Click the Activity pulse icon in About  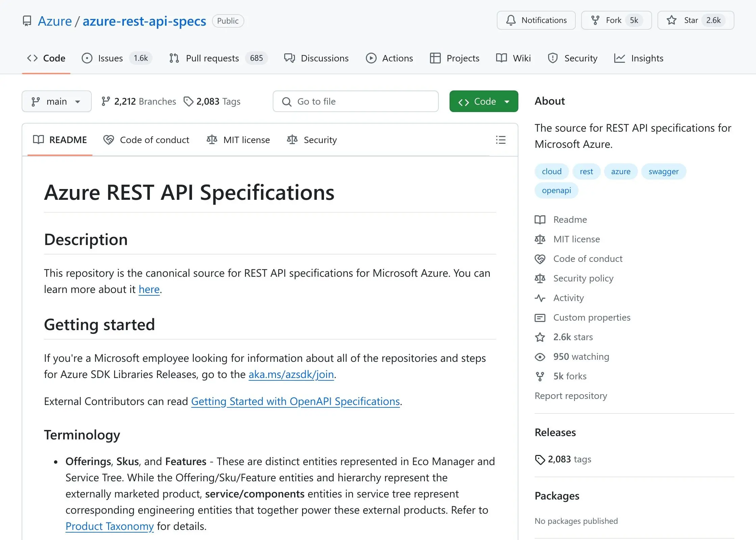[540, 298]
